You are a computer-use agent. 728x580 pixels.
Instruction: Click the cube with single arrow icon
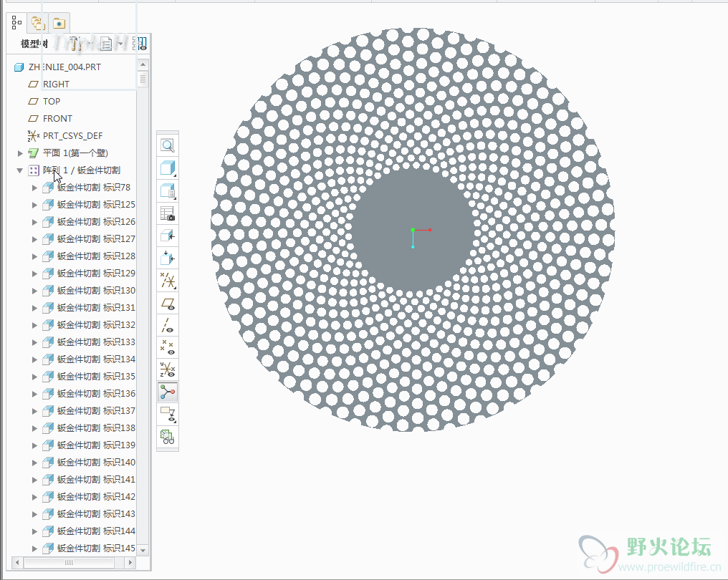tap(168, 236)
